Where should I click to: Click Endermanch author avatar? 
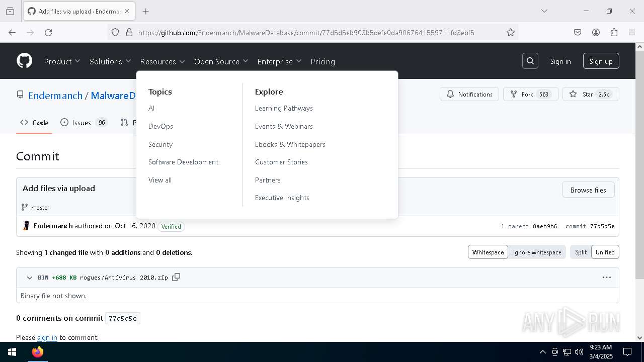[x=26, y=226]
